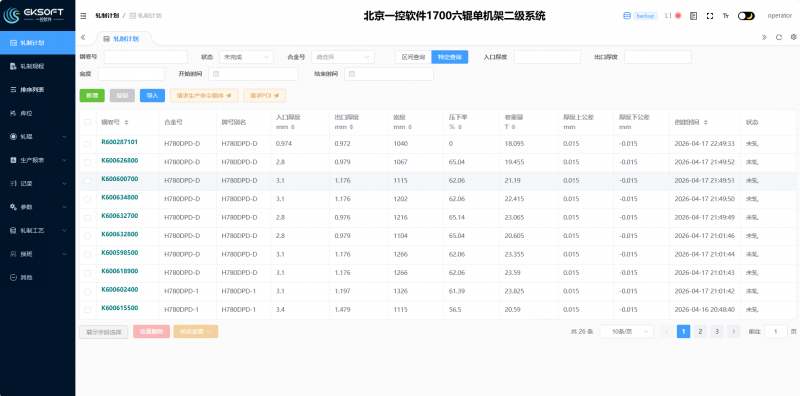Click the fullscreen icon in the header

pos(710,16)
